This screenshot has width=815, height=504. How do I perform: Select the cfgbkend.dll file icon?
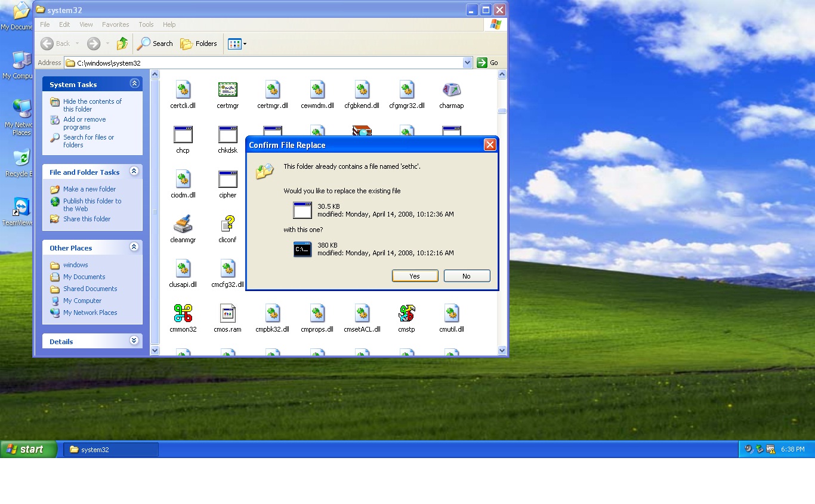362,90
